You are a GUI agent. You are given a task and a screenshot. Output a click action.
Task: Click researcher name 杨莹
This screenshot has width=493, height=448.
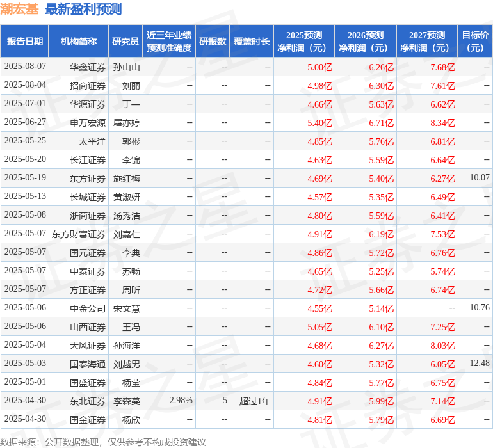click(x=131, y=383)
